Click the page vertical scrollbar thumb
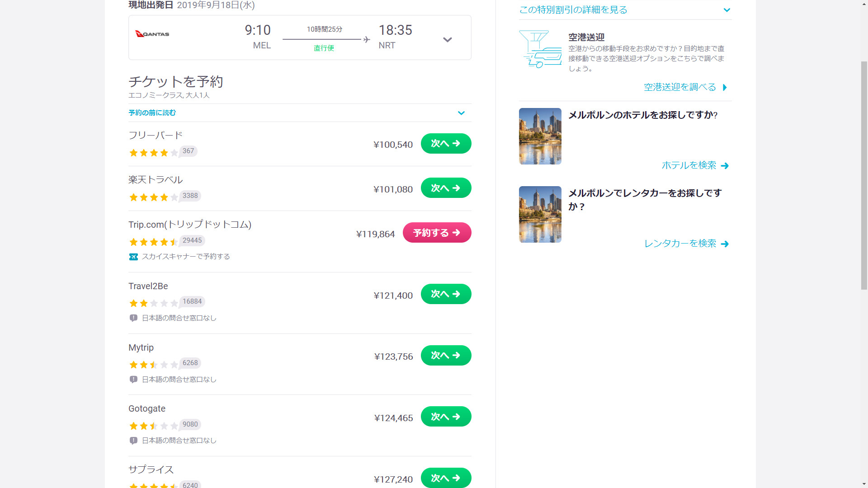The width and height of the screenshot is (868, 488). (864, 176)
